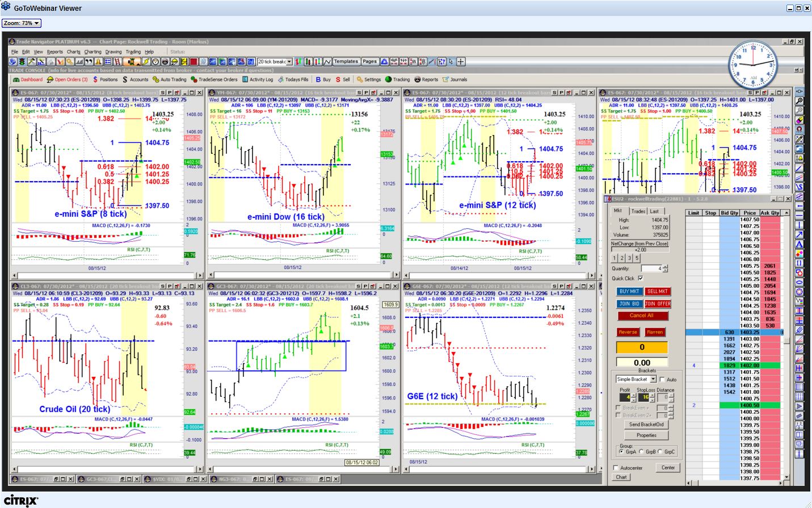Select the GrpA radio button

point(622,452)
